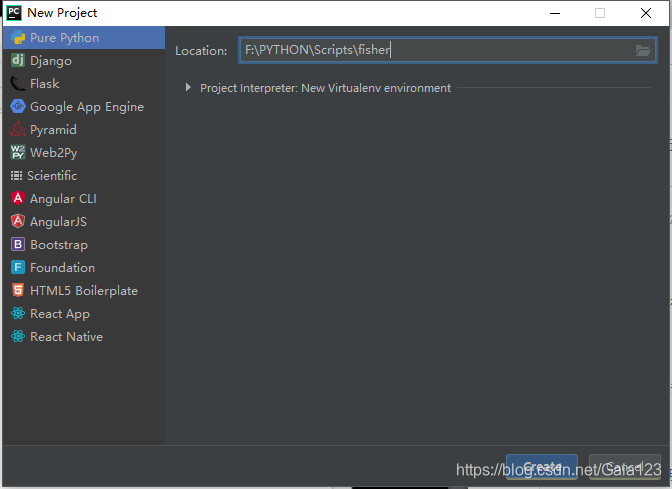The height and width of the screenshot is (489, 672).
Task: Click the Cancel button
Action: 625,466
